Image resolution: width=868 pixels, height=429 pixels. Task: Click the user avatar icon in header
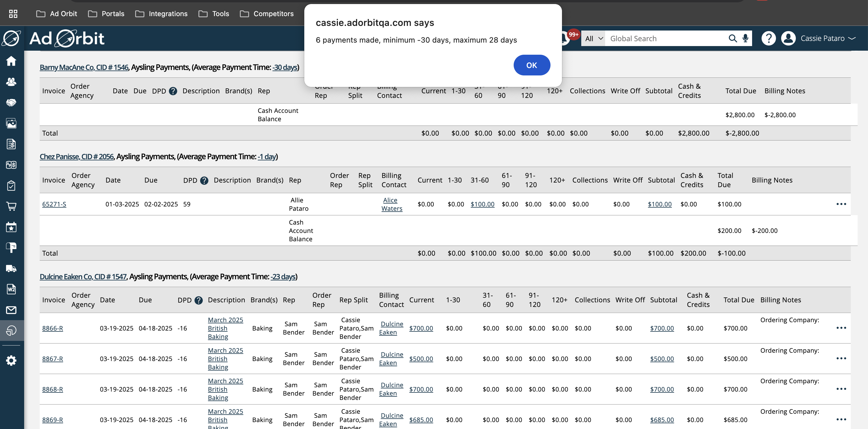pyautogui.click(x=789, y=39)
